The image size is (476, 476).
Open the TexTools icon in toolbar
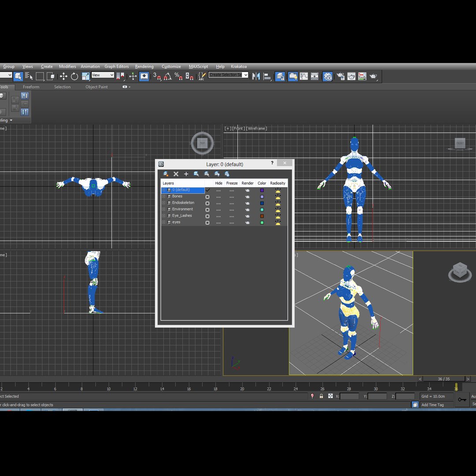(x=362, y=76)
